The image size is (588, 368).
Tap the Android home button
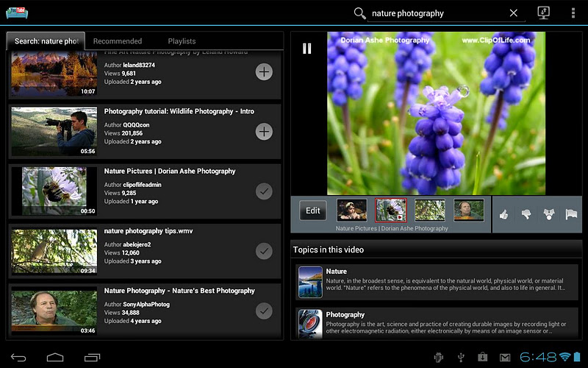point(55,358)
